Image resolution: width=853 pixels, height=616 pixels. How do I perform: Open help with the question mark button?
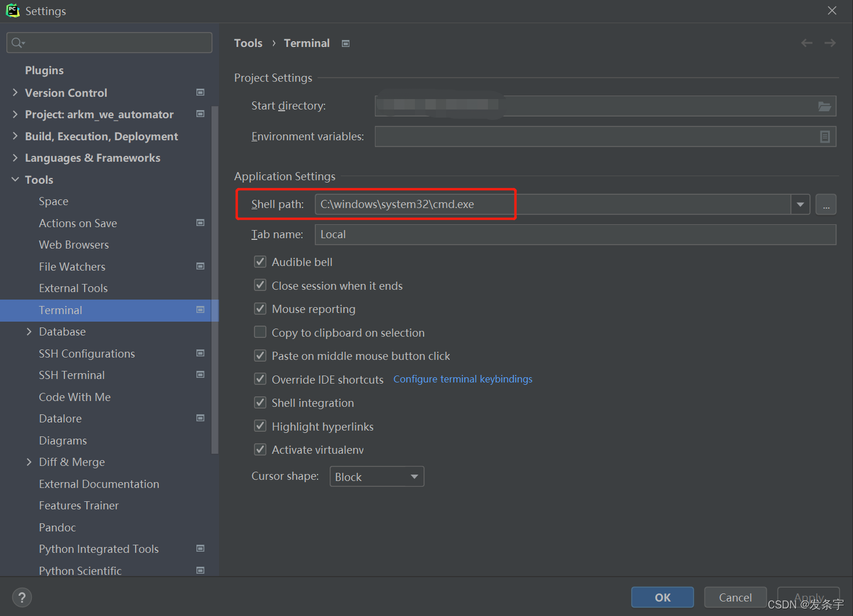[22, 597]
